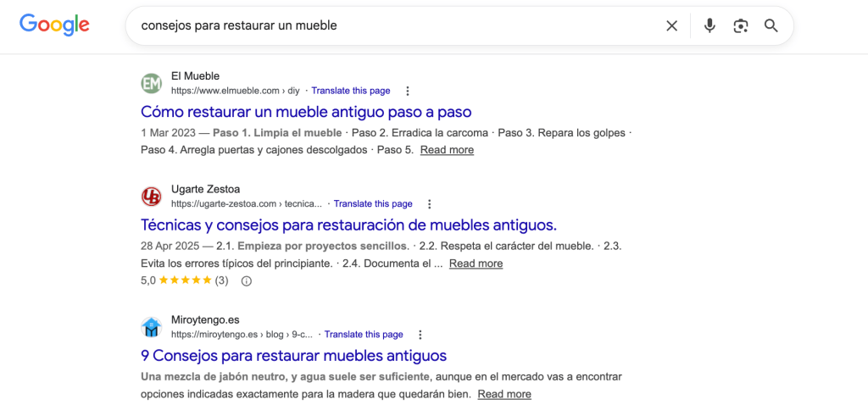Click Read more on Ugarte Zestoa snippet

point(476,264)
